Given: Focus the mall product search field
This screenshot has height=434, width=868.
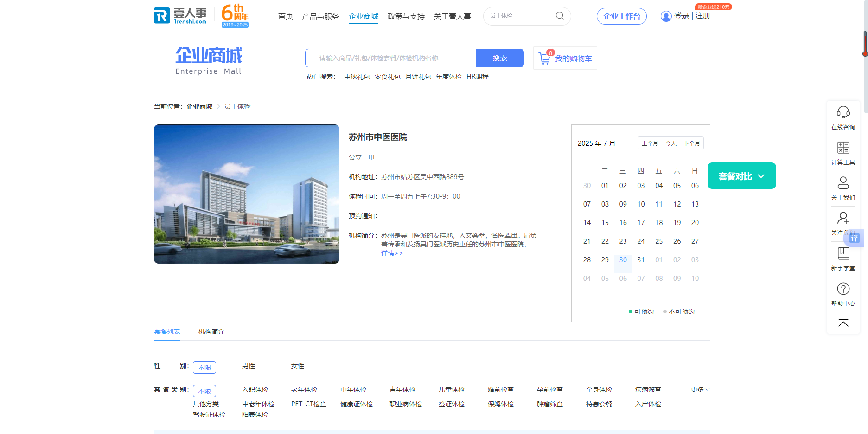Looking at the screenshot, I should 391,58.
